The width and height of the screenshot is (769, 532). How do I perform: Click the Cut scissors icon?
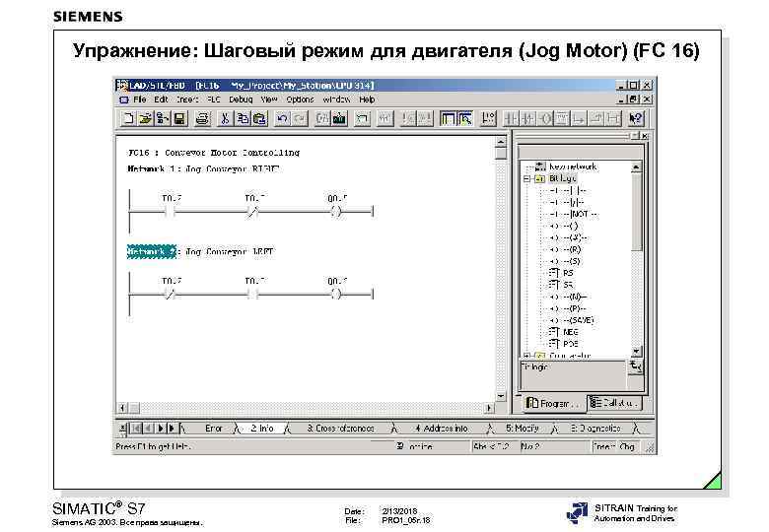click(225, 118)
